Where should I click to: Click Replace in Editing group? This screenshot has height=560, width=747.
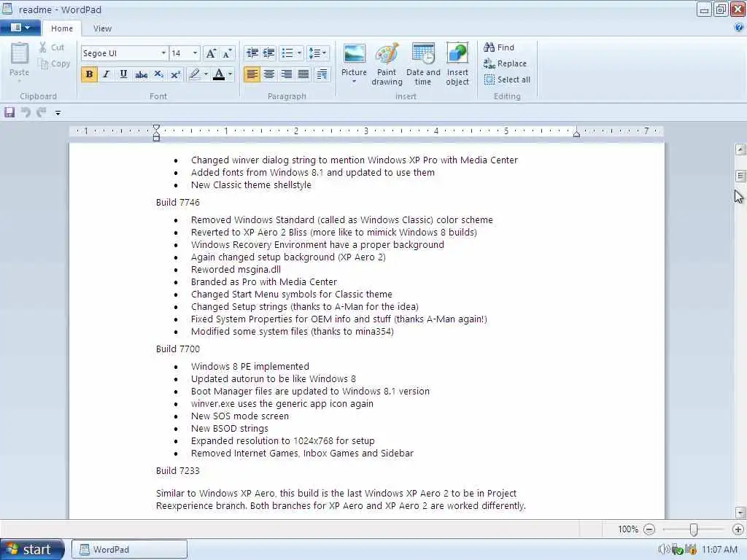point(506,63)
